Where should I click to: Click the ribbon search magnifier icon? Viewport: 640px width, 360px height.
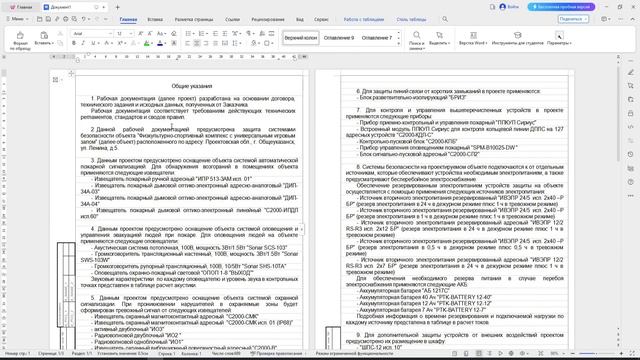(445, 19)
